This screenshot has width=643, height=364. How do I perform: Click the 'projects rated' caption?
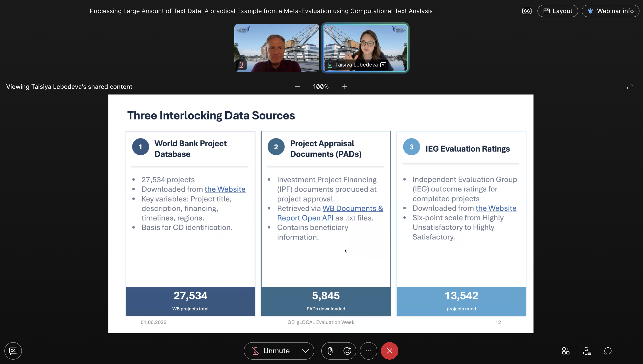461,309
